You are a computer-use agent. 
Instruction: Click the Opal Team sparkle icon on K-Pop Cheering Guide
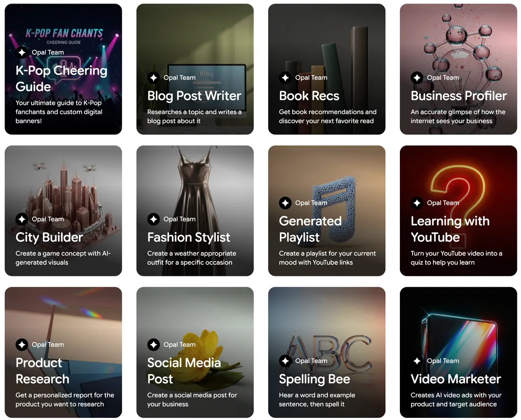tap(22, 52)
